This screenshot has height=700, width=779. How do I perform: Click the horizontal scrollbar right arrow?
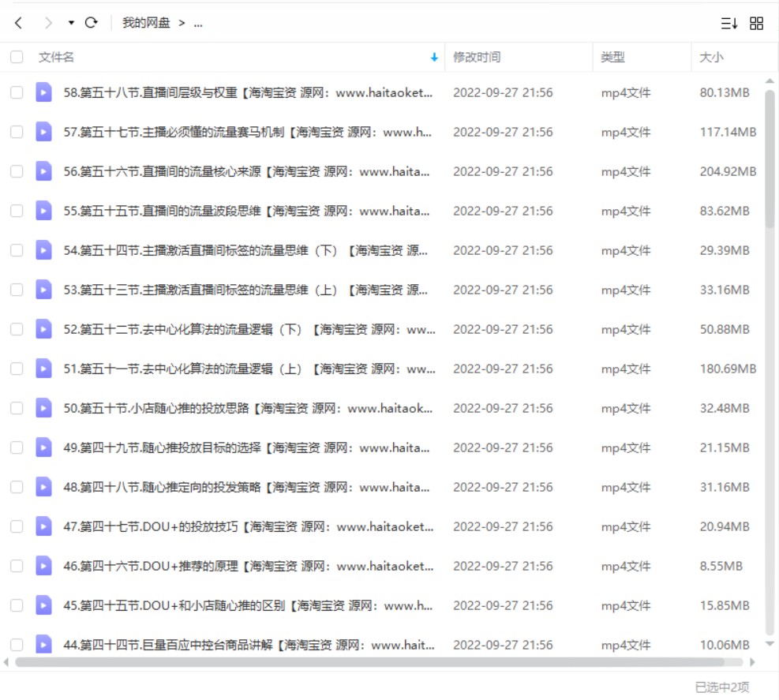click(752, 662)
